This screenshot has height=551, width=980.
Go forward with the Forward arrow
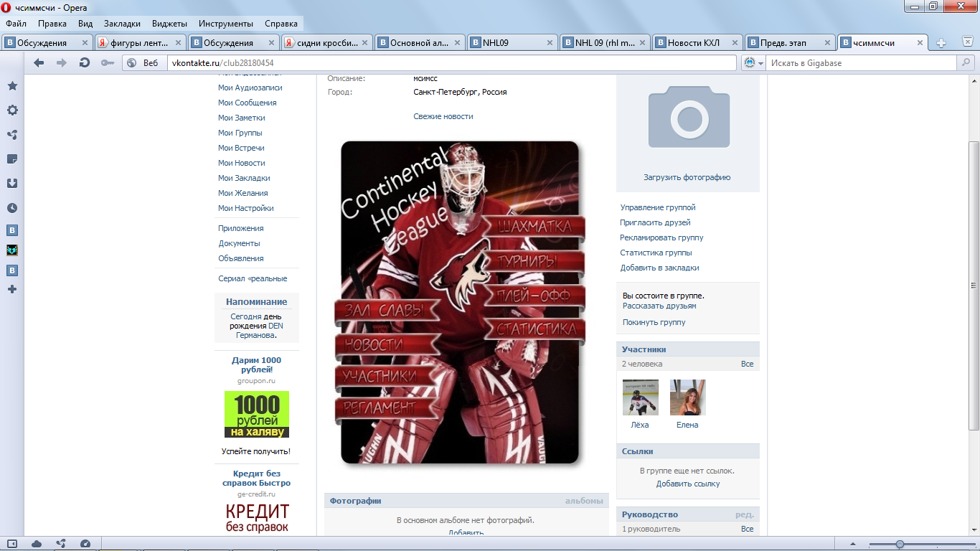62,63
